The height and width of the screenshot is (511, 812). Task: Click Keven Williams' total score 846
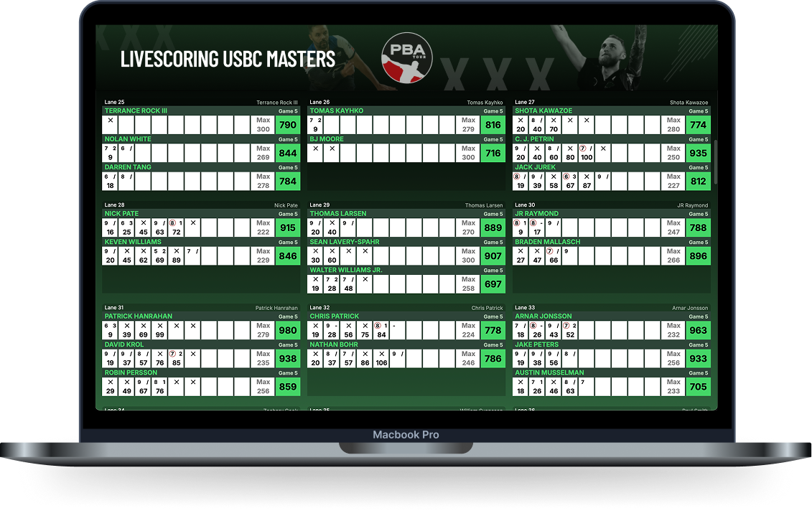point(287,256)
